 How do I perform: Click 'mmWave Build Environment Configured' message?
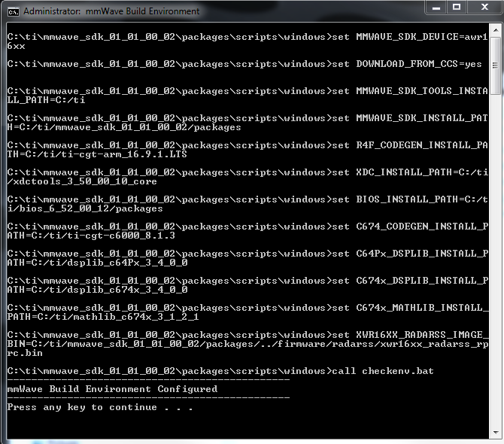[112, 389]
